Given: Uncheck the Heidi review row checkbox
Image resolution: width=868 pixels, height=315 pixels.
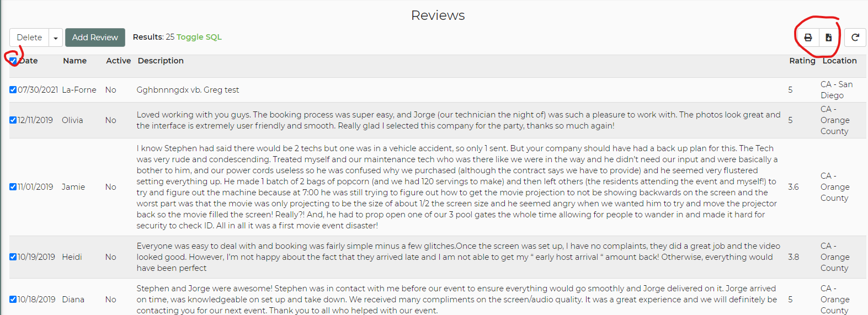Looking at the screenshot, I should [x=13, y=257].
